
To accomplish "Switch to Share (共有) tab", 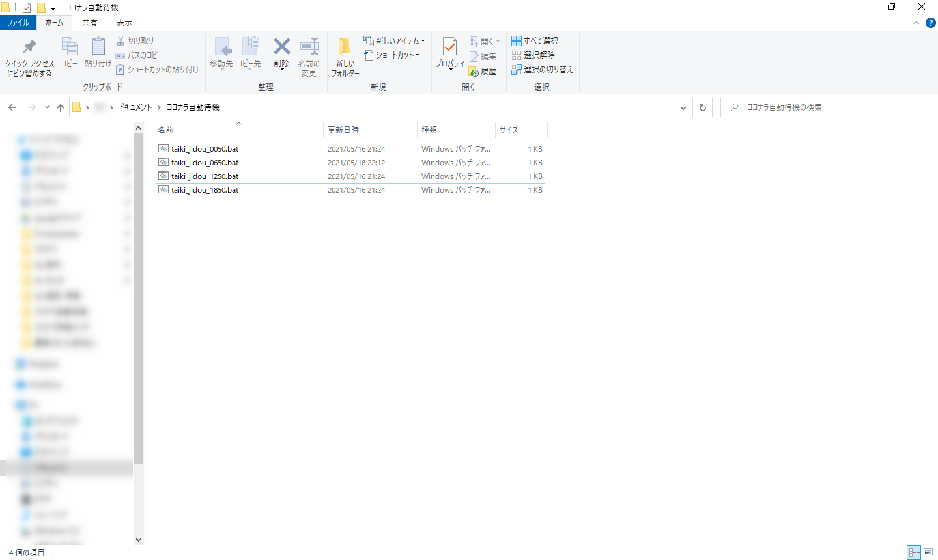I will click(x=90, y=22).
